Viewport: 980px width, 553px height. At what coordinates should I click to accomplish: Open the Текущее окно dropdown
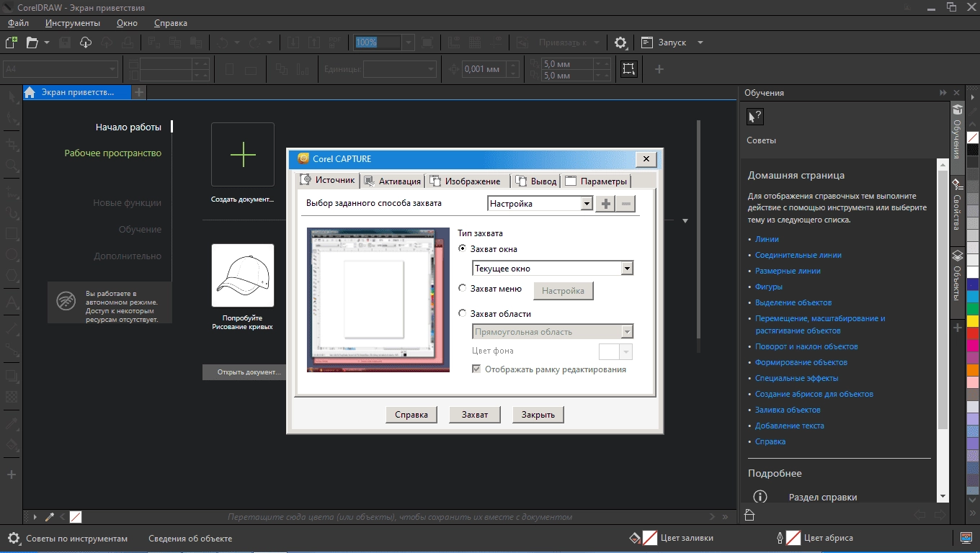(627, 269)
